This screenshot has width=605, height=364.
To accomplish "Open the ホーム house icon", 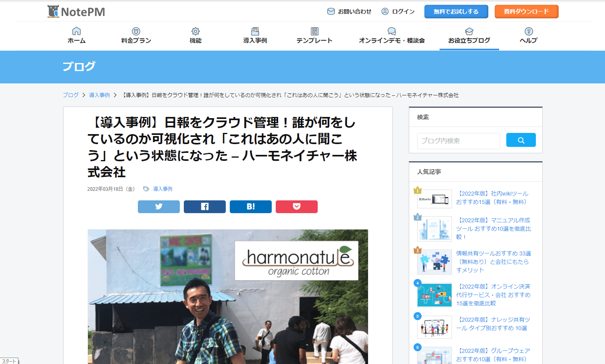I will click(76, 31).
